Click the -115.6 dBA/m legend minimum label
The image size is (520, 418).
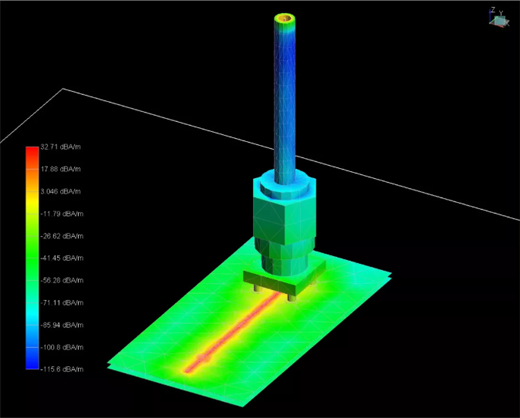point(61,369)
